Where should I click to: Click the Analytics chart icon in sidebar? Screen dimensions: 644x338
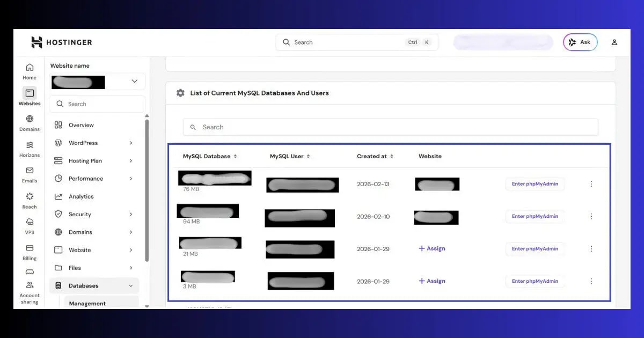pyautogui.click(x=58, y=196)
